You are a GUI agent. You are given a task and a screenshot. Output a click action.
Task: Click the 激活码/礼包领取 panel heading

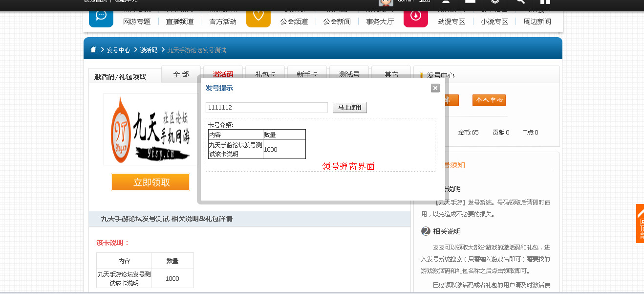(120, 77)
